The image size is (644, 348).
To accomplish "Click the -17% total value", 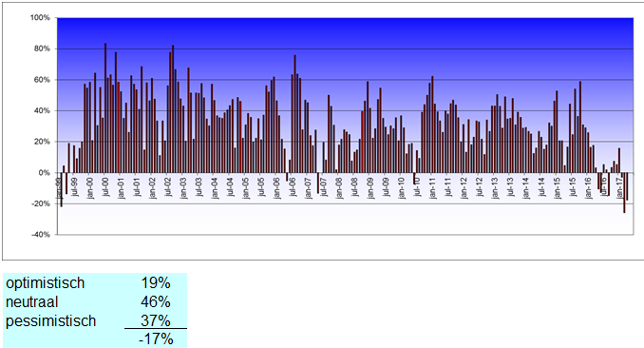I will (x=156, y=339).
